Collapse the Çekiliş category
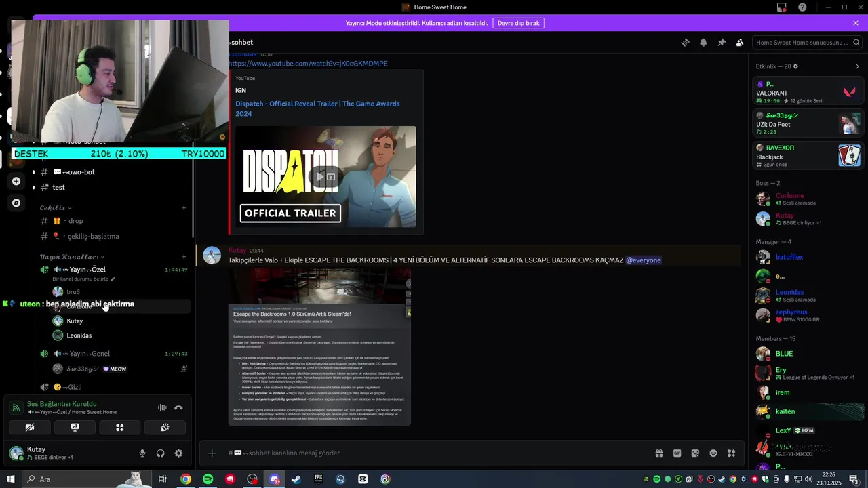 [56, 208]
